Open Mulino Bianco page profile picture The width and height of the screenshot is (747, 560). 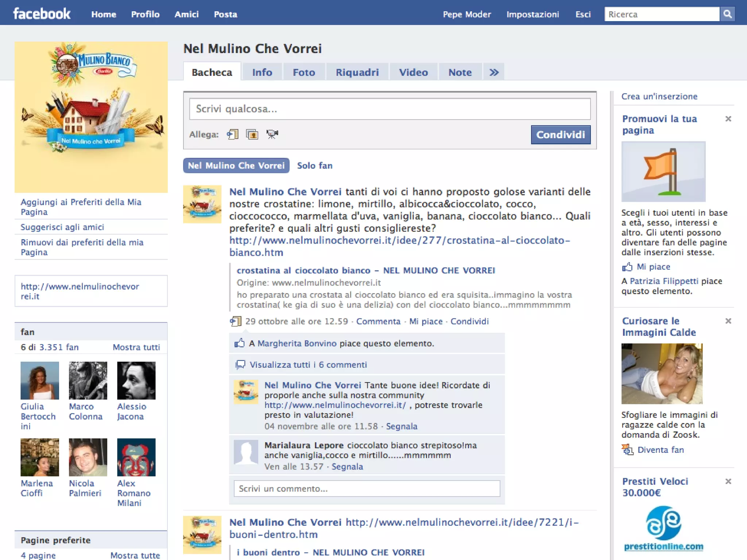pos(91,117)
